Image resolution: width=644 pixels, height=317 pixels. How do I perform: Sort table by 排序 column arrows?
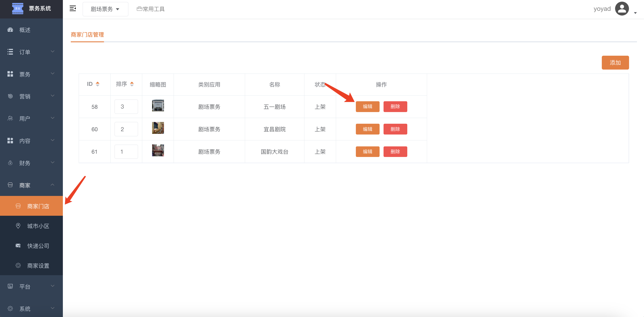click(x=132, y=84)
